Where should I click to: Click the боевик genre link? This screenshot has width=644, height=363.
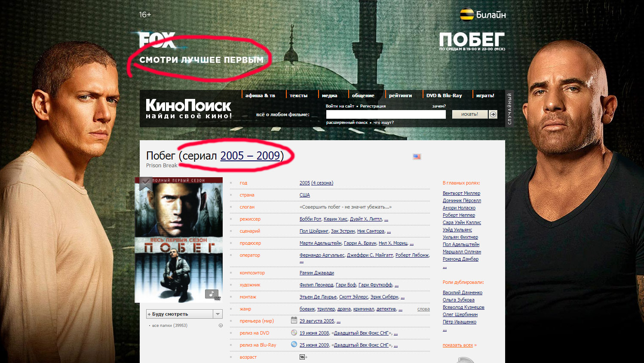[307, 309]
